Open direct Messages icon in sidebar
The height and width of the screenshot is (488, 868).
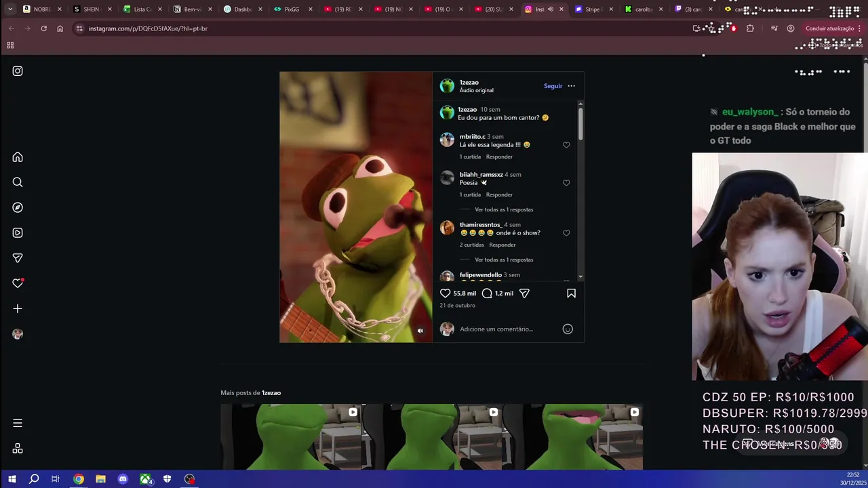tap(18, 258)
